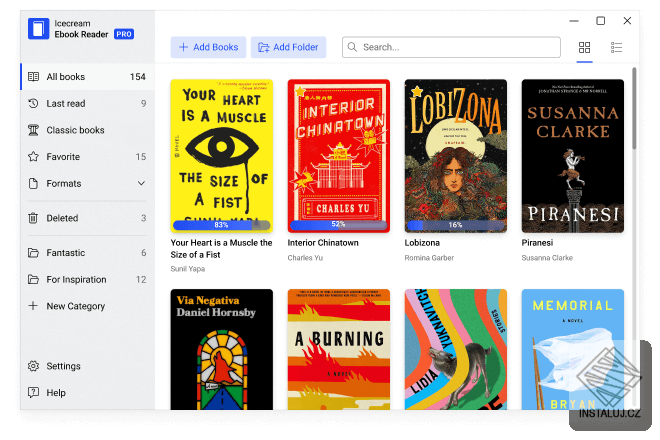Click the Favorite star icon in sidebar

coord(33,157)
